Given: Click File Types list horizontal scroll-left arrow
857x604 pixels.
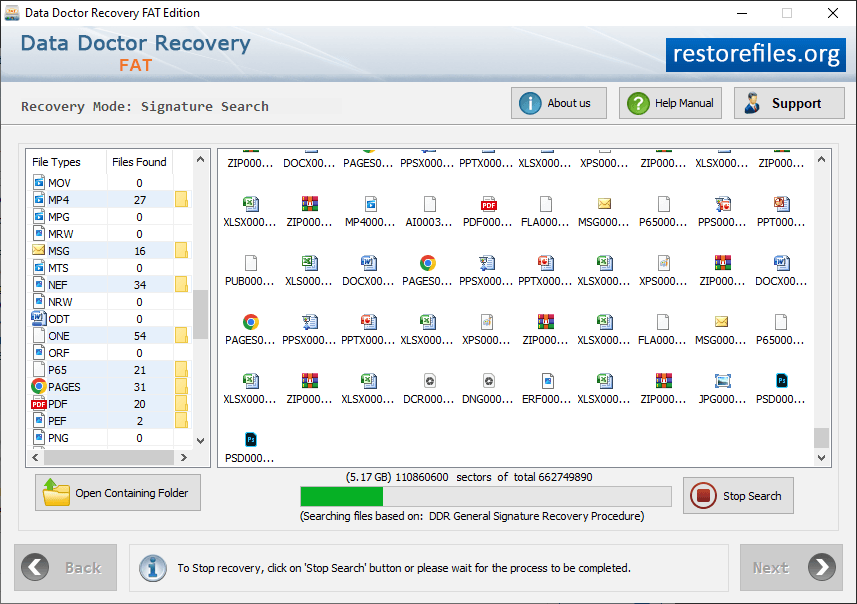Looking at the screenshot, I should (36, 457).
